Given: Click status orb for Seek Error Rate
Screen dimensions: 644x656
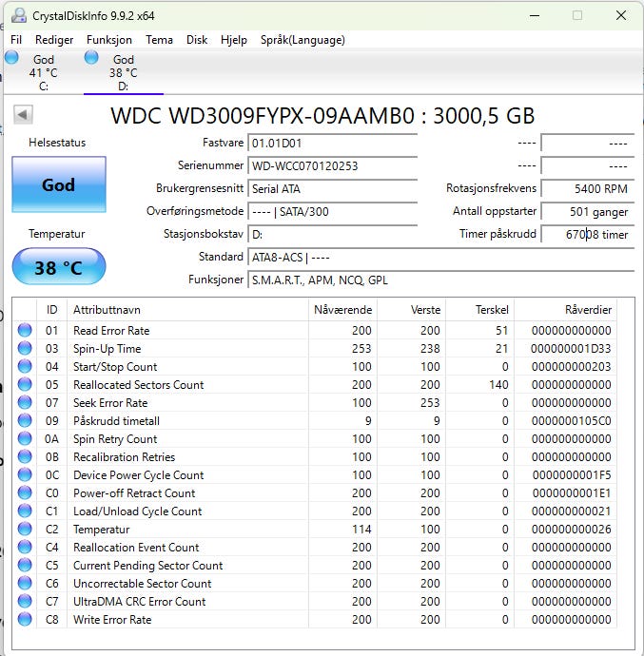Looking at the screenshot, I should click(25, 402).
